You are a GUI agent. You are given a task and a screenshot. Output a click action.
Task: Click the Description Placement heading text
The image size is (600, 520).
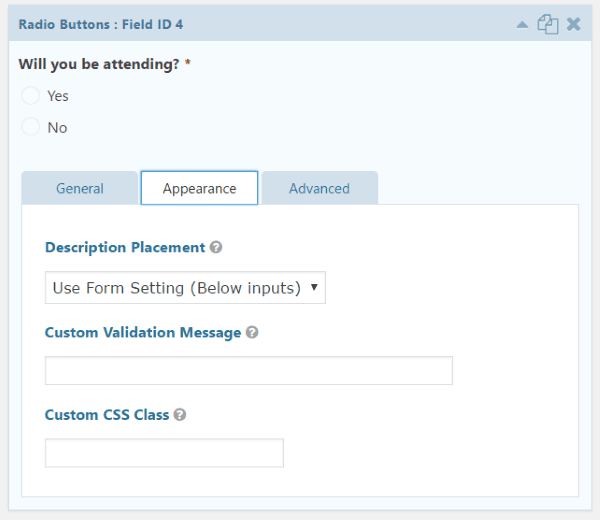125,247
